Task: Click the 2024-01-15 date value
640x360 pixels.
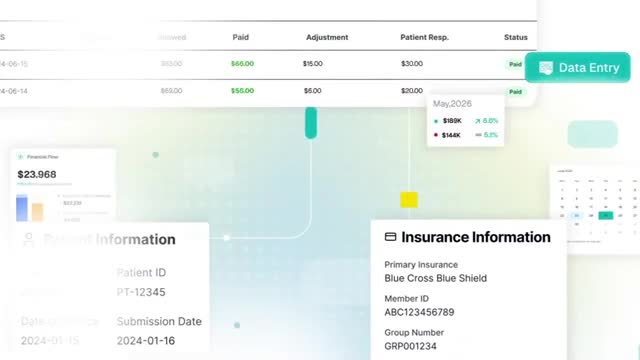Action: (x=50, y=341)
